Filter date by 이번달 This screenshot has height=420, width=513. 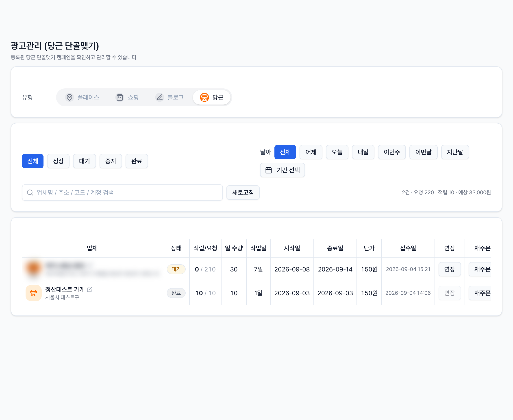click(424, 152)
